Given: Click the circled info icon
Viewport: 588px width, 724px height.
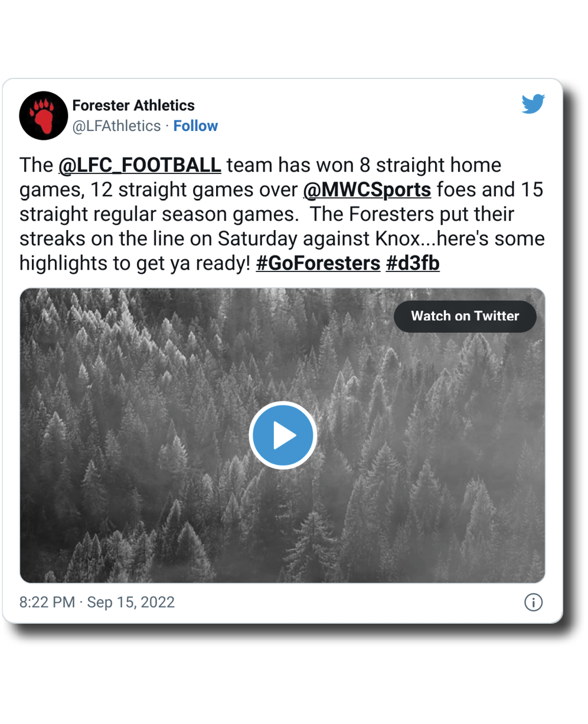Looking at the screenshot, I should 533,602.
